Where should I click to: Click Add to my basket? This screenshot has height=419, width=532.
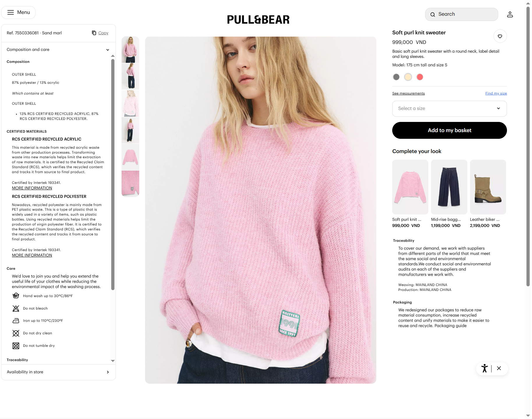click(x=449, y=130)
